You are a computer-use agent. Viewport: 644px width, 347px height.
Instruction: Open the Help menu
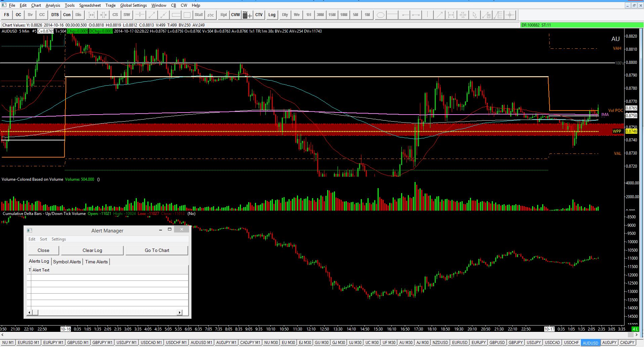tap(196, 5)
